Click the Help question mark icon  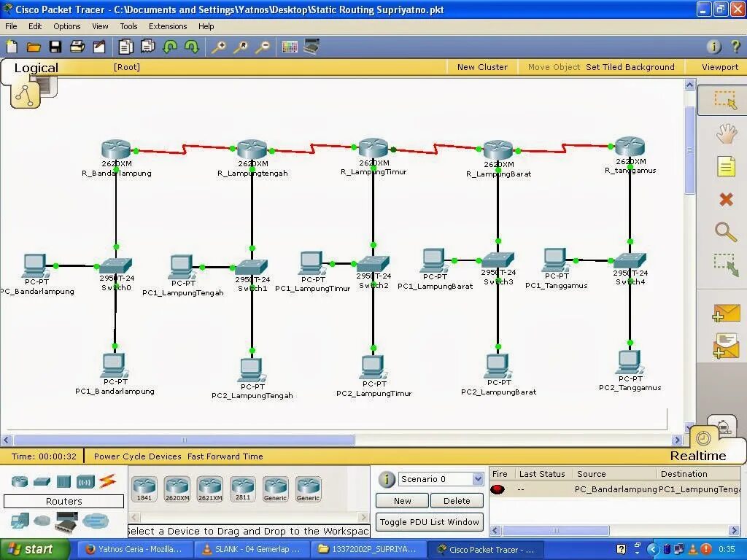(735, 47)
